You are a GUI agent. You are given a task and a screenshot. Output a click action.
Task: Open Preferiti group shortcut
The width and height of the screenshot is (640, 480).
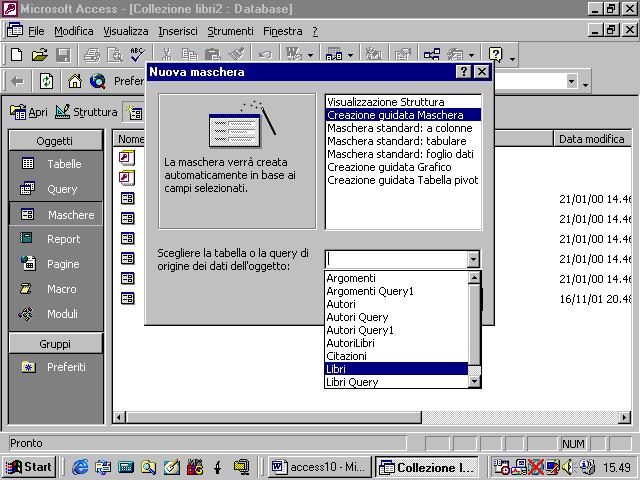(56, 367)
